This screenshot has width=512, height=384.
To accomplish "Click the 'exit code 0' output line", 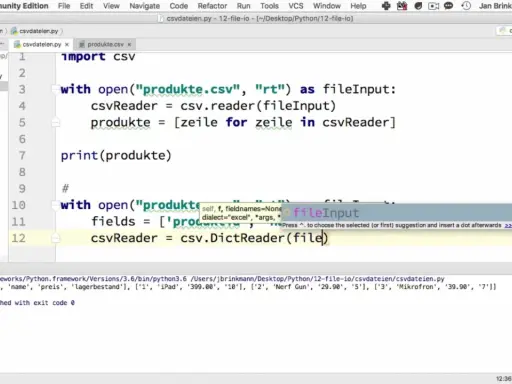I will pyautogui.click(x=37, y=303).
